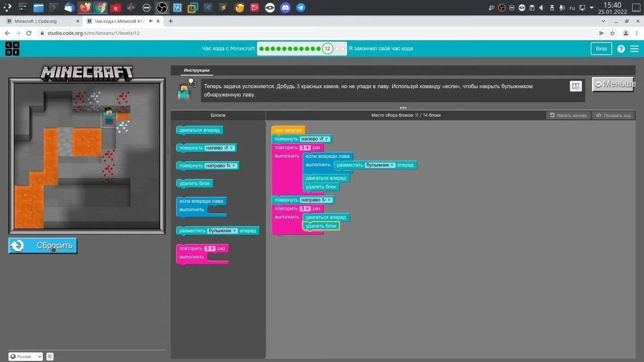Play the instructions text-to-speech audio

pos(576,86)
